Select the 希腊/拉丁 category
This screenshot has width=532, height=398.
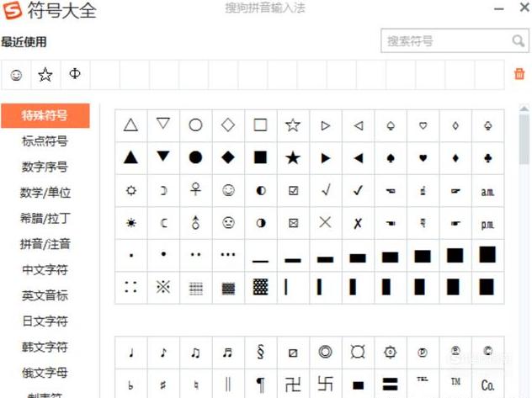click(x=45, y=218)
